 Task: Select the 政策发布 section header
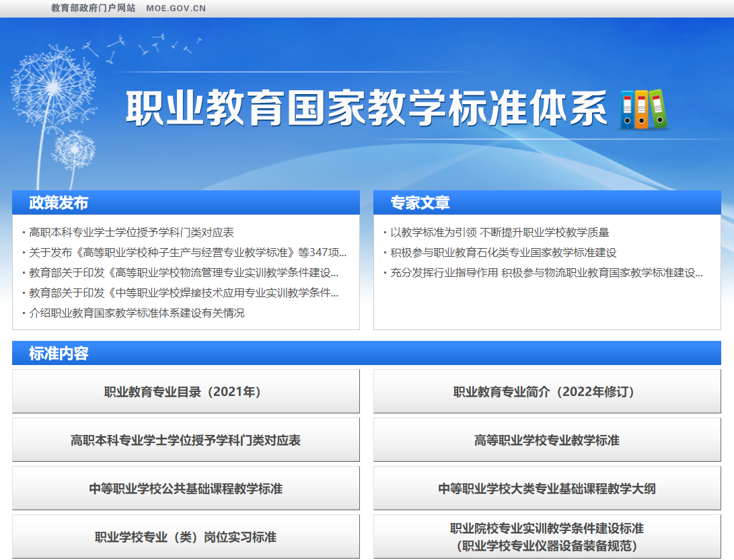pyautogui.click(x=59, y=203)
